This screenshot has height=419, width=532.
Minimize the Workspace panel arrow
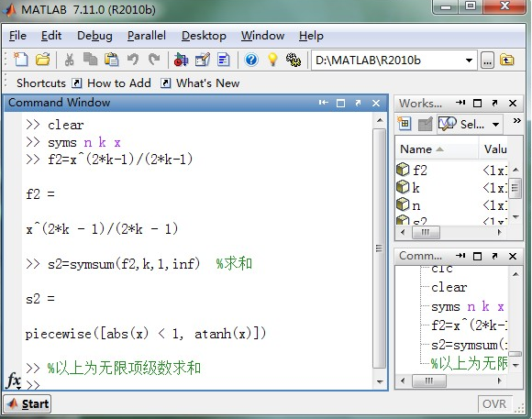(x=460, y=103)
